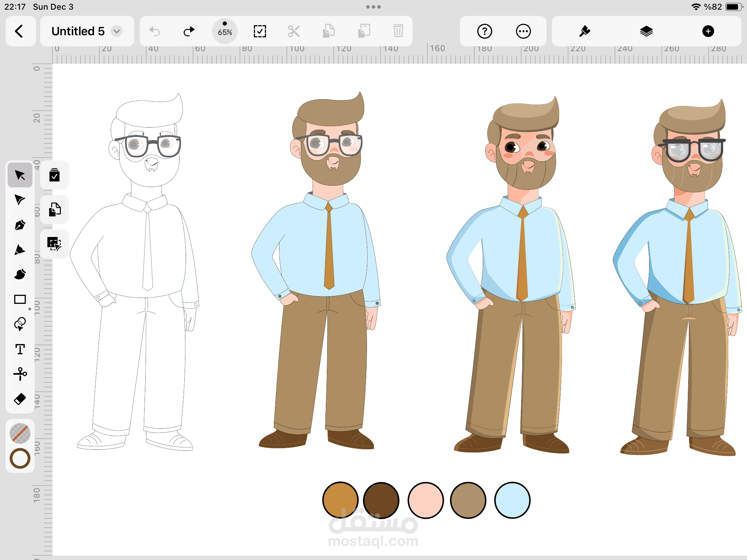Tap the battery status indicator
The height and width of the screenshot is (560, 747).
(x=734, y=7)
